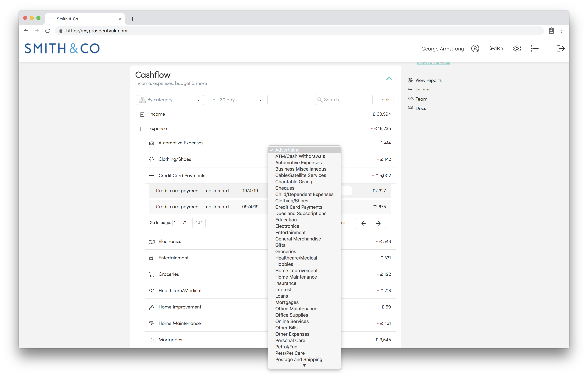Click the Automotive Expenses car icon

point(152,143)
